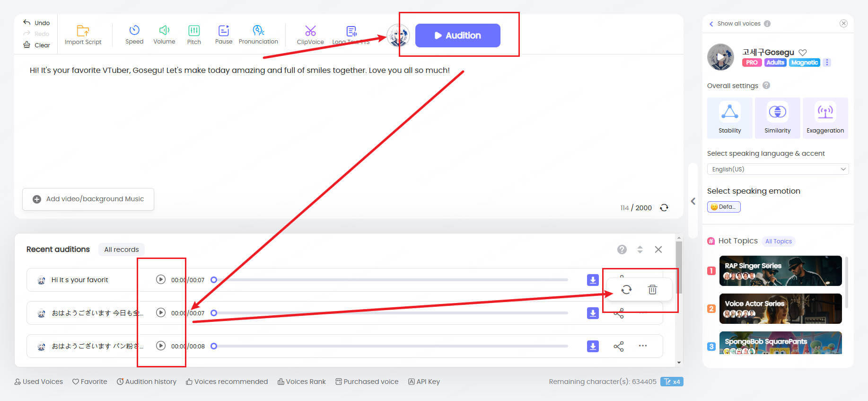Click the refresh icon next to character count

[664, 207]
